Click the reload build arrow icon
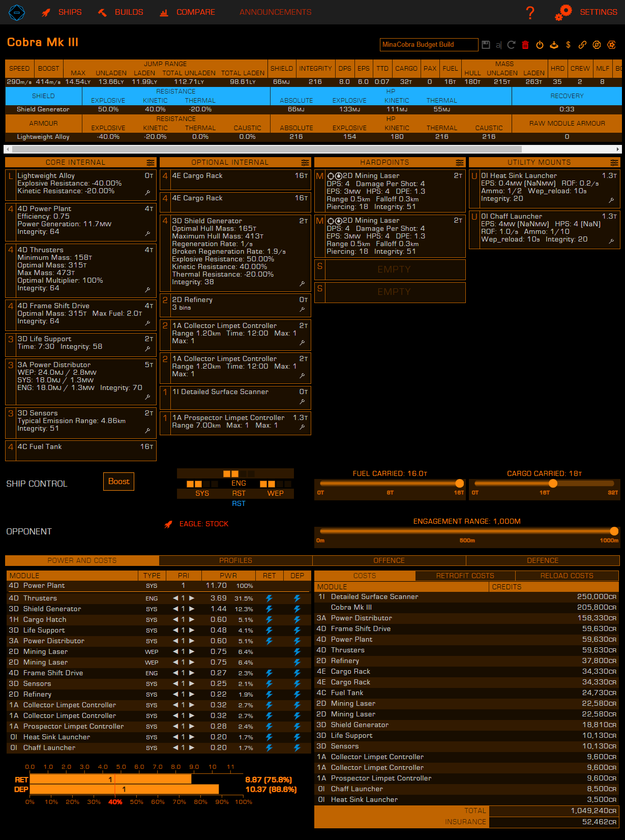625x840 pixels. 512,45
